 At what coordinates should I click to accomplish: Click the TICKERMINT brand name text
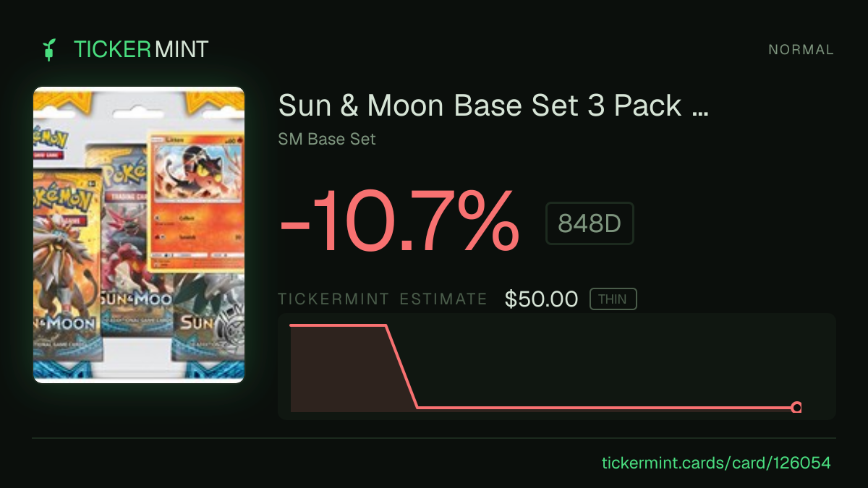[141, 50]
